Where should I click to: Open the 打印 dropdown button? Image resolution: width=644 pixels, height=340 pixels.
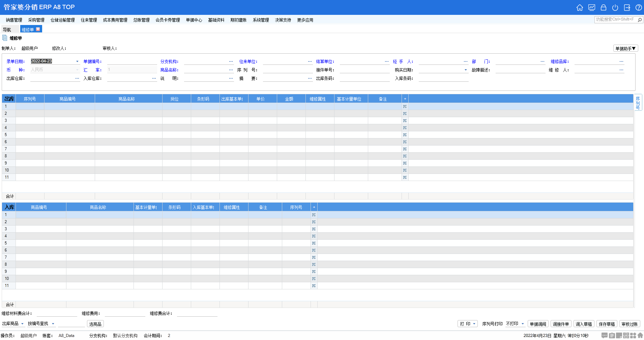click(x=468, y=324)
